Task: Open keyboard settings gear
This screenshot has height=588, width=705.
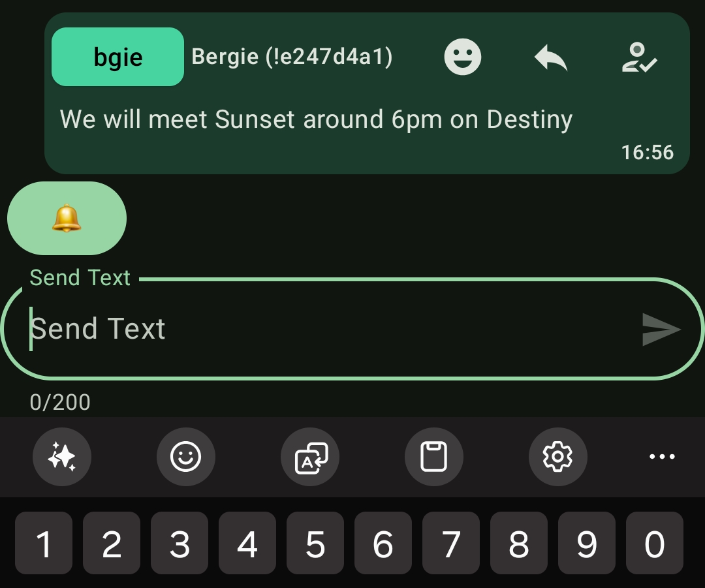Action: click(558, 457)
